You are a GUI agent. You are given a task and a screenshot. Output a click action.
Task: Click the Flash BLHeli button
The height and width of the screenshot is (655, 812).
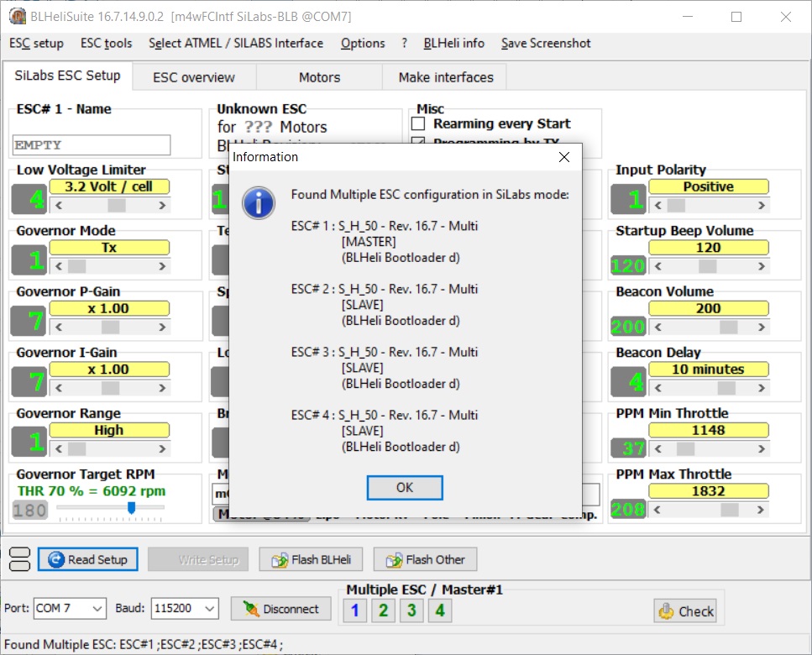pos(311,559)
